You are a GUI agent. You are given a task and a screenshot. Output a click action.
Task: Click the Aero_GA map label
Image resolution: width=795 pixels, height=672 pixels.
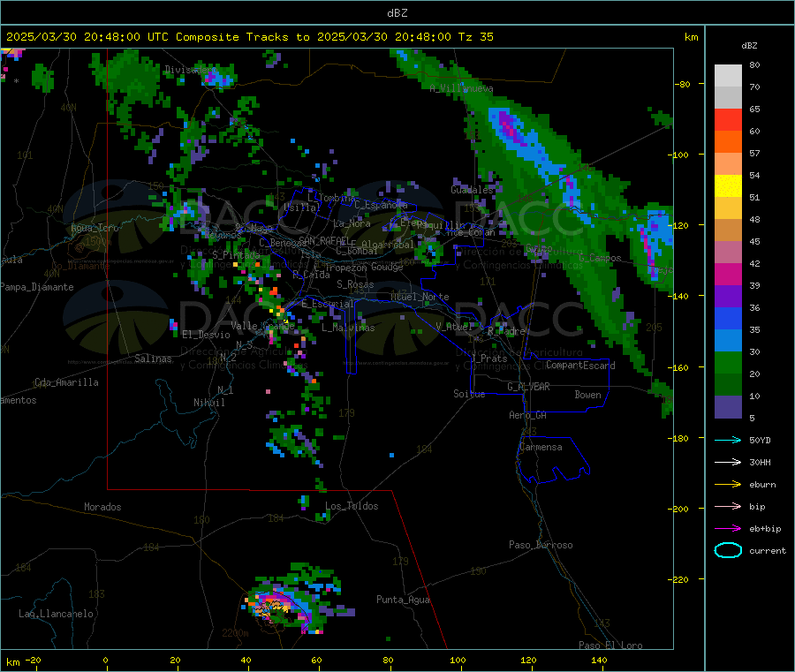[x=528, y=416]
